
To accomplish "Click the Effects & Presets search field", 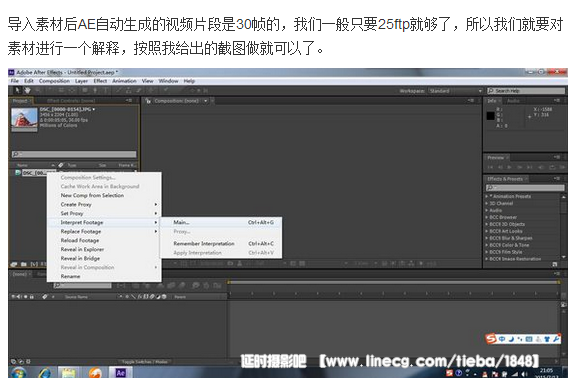I will (x=525, y=188).
